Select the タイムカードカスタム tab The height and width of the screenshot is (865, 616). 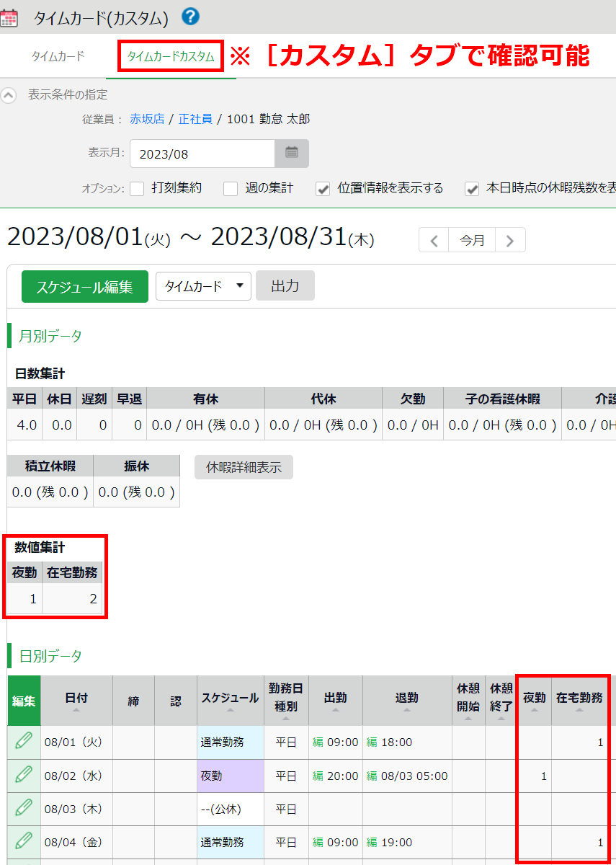171,56
